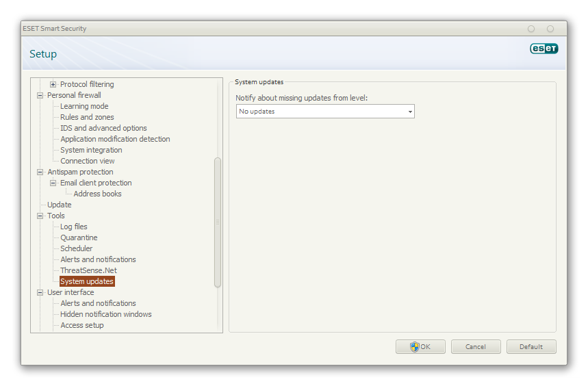The image size is (588, 386).
Task: Select Antispam protection in the tree
Action: coord(80,172)
